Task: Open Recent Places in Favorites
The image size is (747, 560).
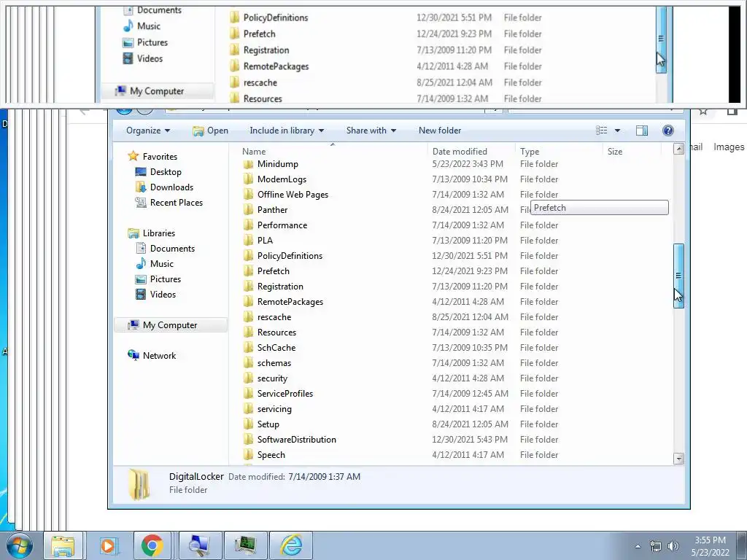Action: tap(169, 203)
